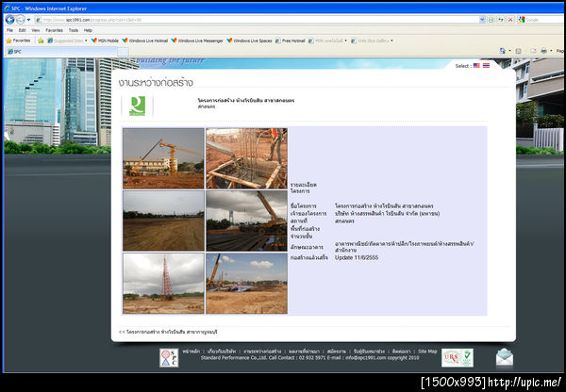The height and width of the screenshot is (392, 566).
Task: Open the concrete pouring rebar photo thumbnail
Action: (247, 158)
